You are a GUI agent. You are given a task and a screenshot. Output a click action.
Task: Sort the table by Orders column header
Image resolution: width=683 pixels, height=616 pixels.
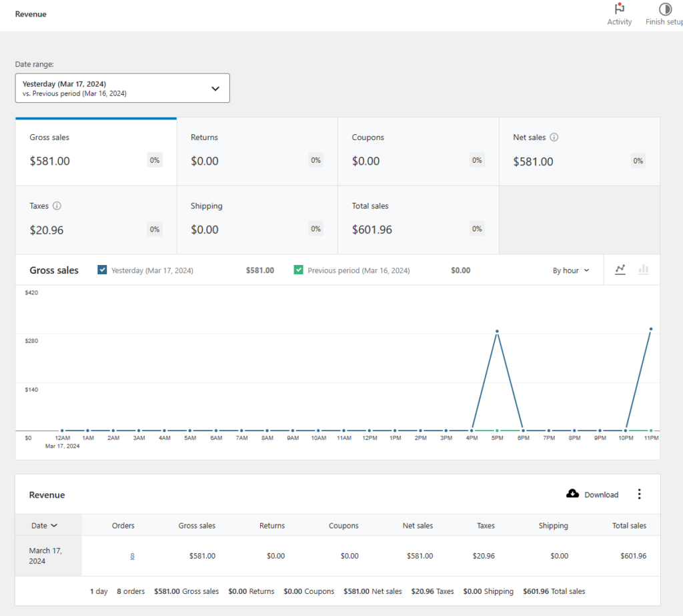(123, 525)
